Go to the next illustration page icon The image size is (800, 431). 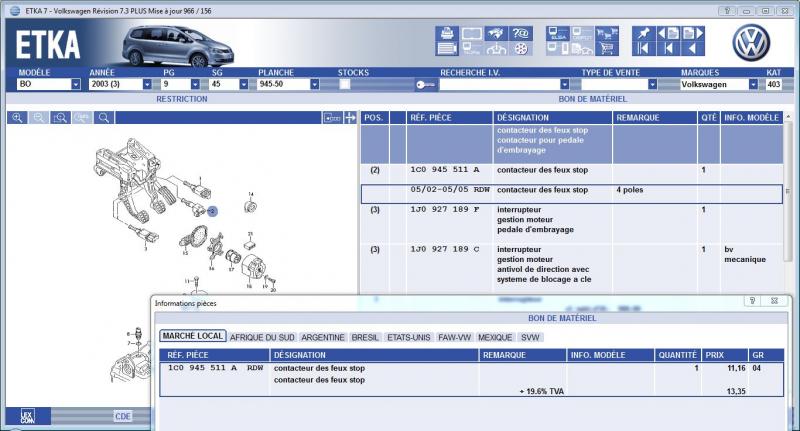[x=693, y=34]
